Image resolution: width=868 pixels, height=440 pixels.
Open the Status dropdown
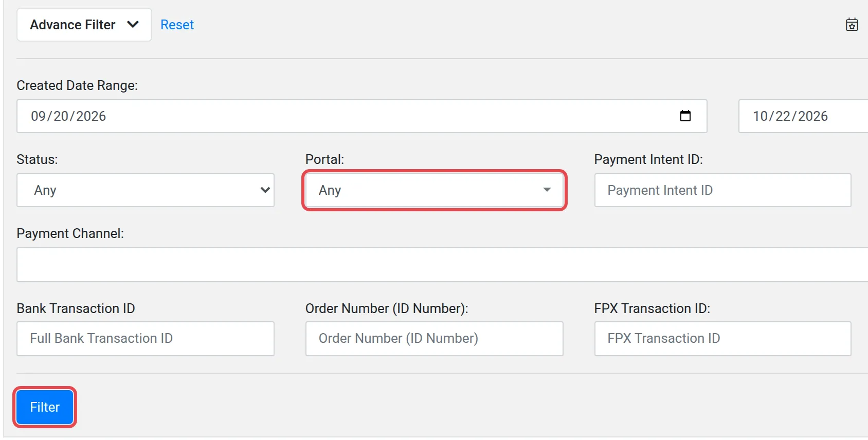[x=146, y=190]
